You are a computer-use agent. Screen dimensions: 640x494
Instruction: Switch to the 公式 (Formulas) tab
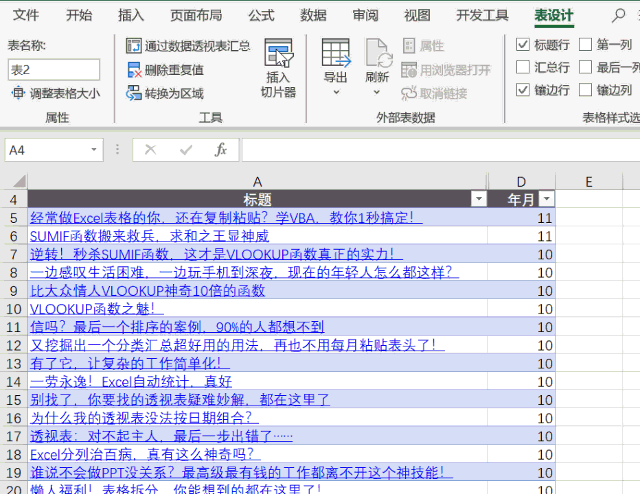(x=261, y=16)
